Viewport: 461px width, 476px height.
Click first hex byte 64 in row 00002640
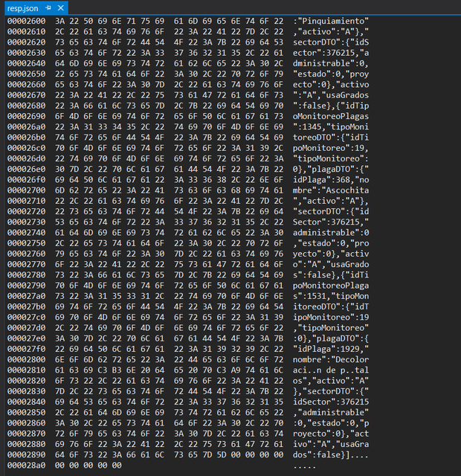[x=59, y=63]
